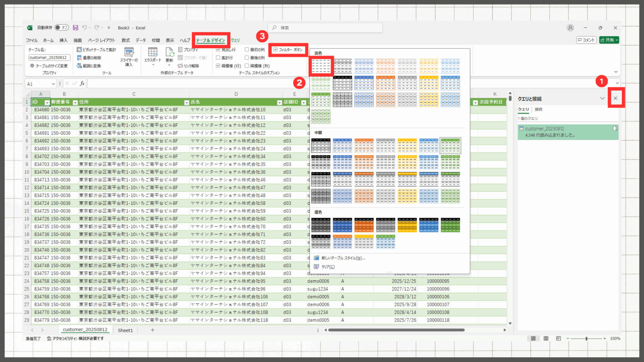Click 新しいテーブル スタイル option
This screenshot has width=644, height=362.
coord(343,258)
